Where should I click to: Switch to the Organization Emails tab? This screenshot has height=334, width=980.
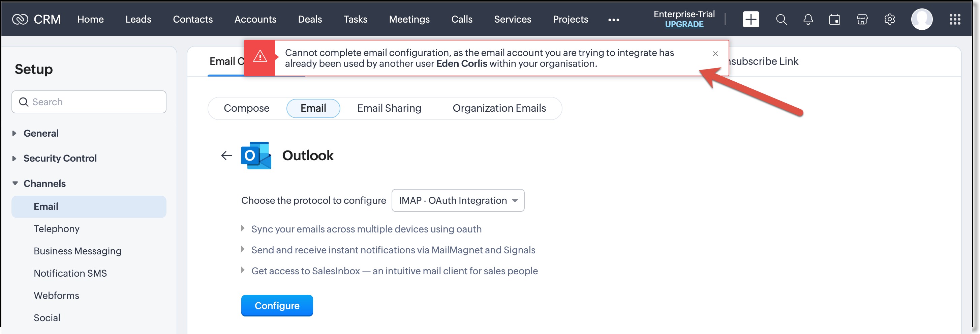coord(499,108)
